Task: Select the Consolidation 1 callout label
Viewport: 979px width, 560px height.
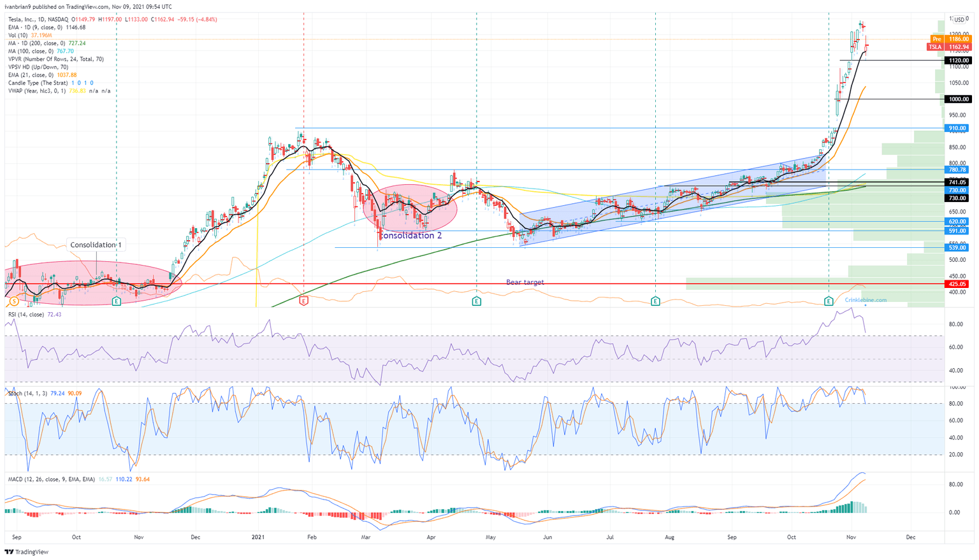Action: click(x=96, y=245)
